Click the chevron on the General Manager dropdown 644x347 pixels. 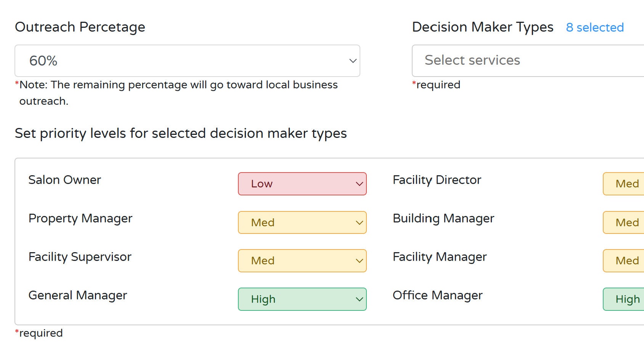click(x=359, y=299)
